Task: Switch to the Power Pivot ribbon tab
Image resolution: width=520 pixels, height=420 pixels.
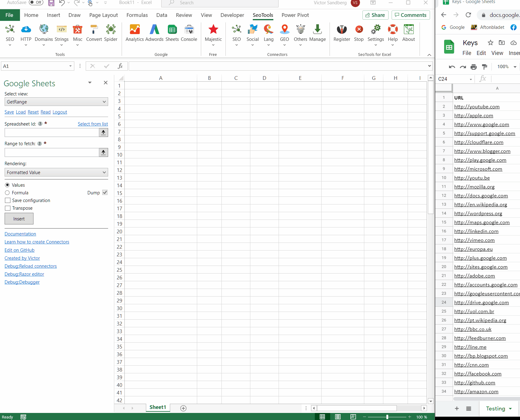Action: pos(295,15)
